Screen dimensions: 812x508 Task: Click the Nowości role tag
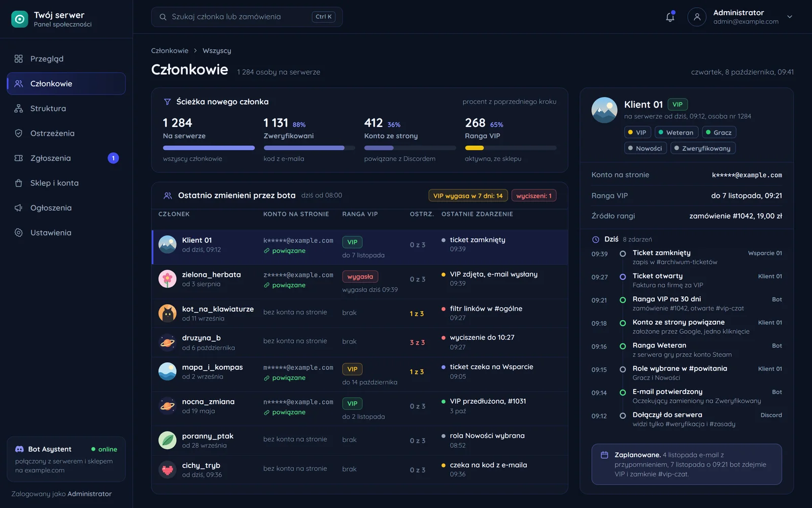click(x=645, y=148)
